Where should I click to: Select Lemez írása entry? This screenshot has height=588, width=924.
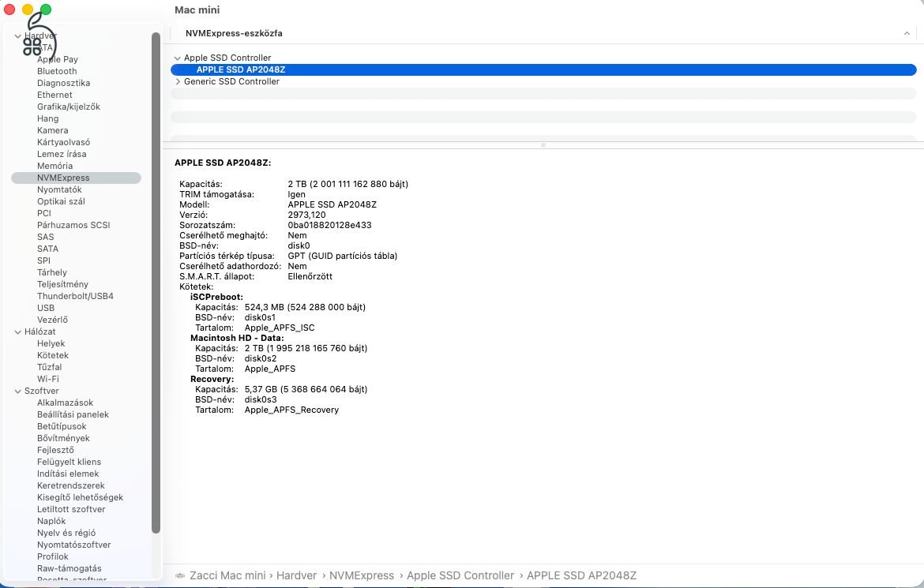tap(62, 154)
